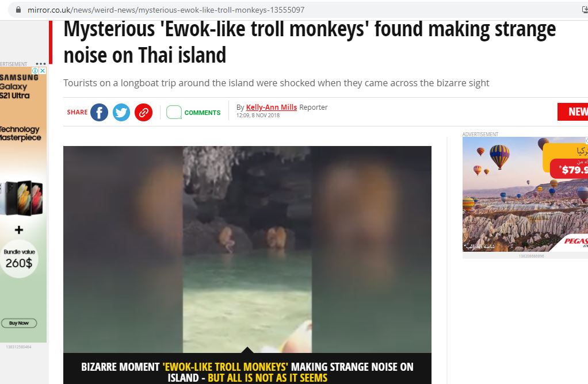
Task: Open comments via speech bubble icon
Action: [x=174, y=112]
